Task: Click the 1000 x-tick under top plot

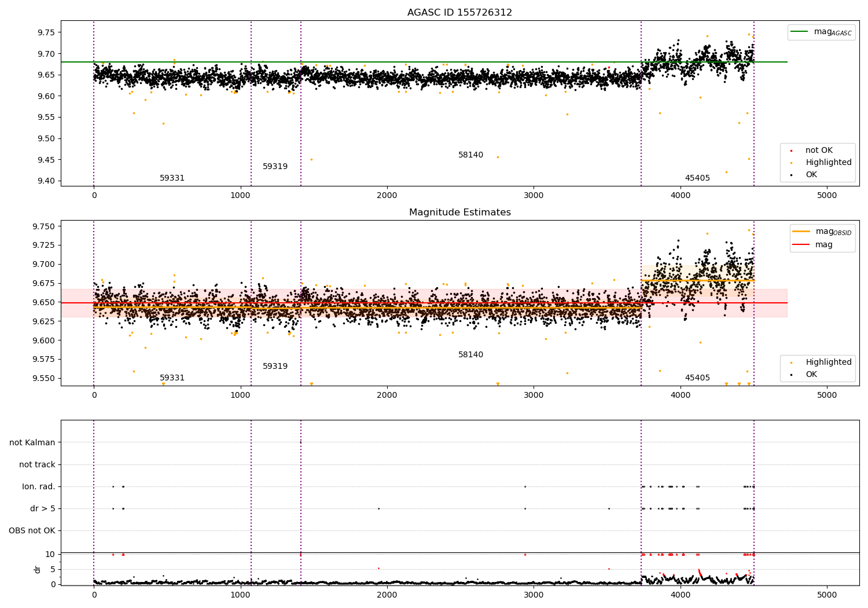Action: 240,196
